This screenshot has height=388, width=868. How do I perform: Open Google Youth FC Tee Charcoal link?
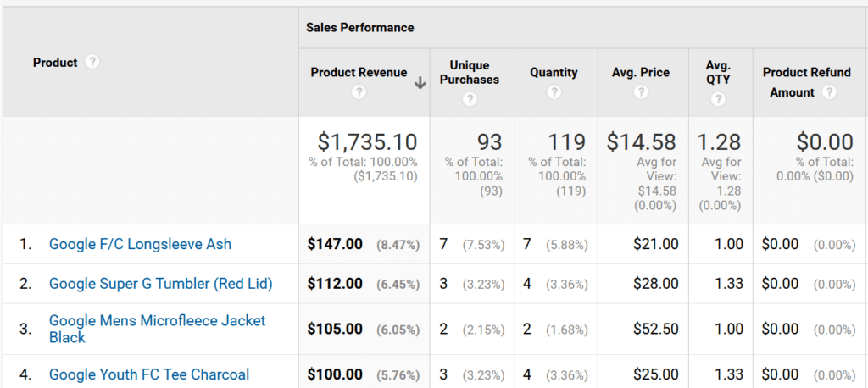(x=149, y=374)
